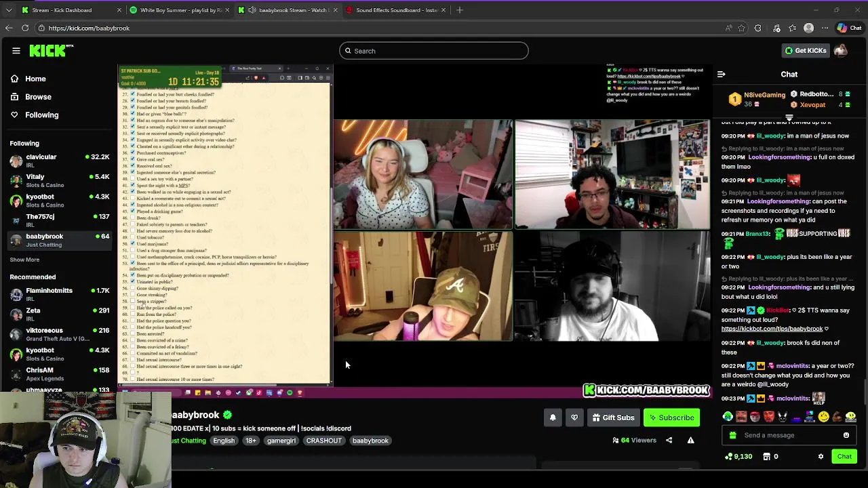868x488 pixels.
Task: Open clavicular channel in Following list
Action: [60, 161]
